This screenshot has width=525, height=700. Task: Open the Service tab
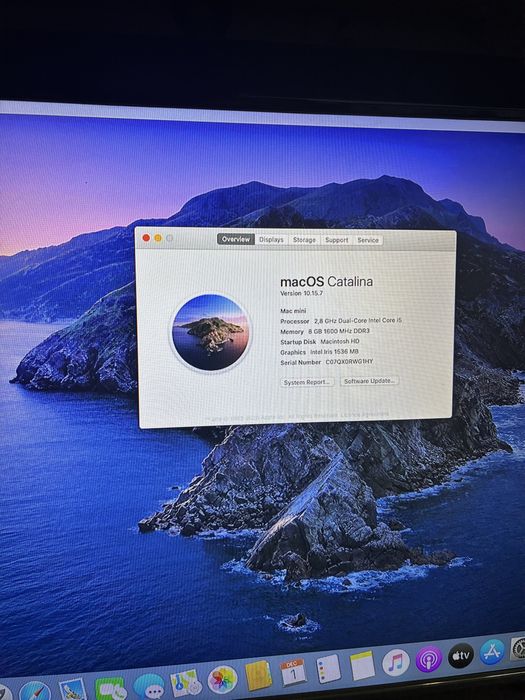pos(368,240)
